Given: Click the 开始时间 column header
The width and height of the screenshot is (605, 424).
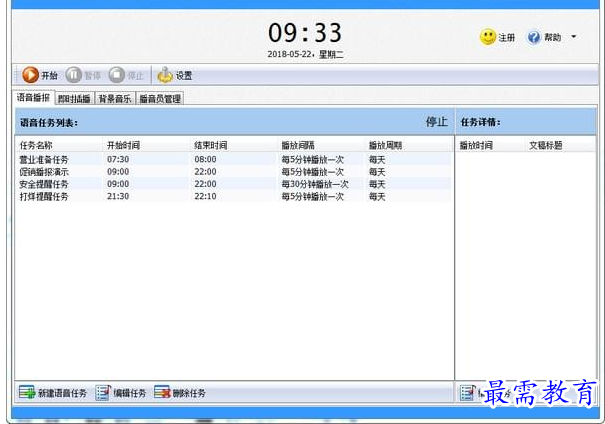Looking at the screenshot, I should pyautogui.click(x=123, y=145).
